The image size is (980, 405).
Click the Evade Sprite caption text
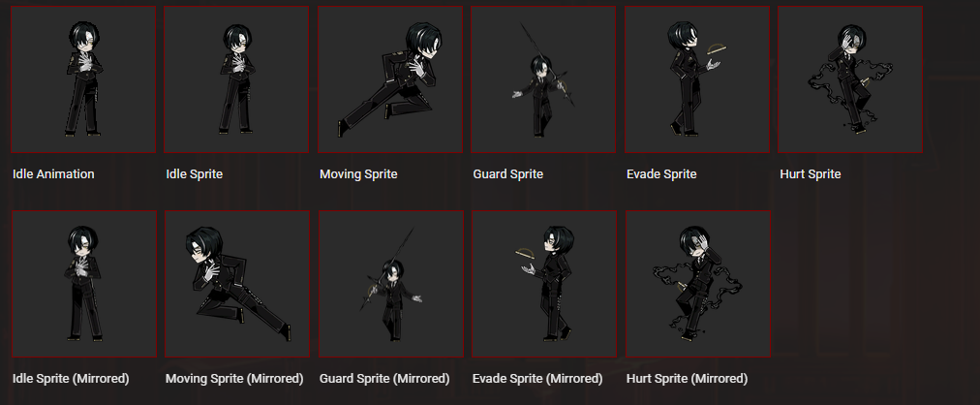point(661,174)
